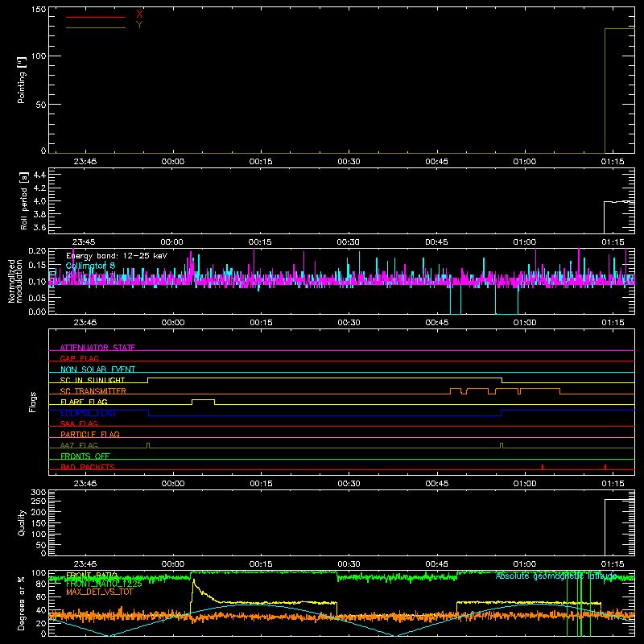This screenshot has width=644, height=644.
Task: Click the 3.6 tick on Roll period axis
Action: 39,227
